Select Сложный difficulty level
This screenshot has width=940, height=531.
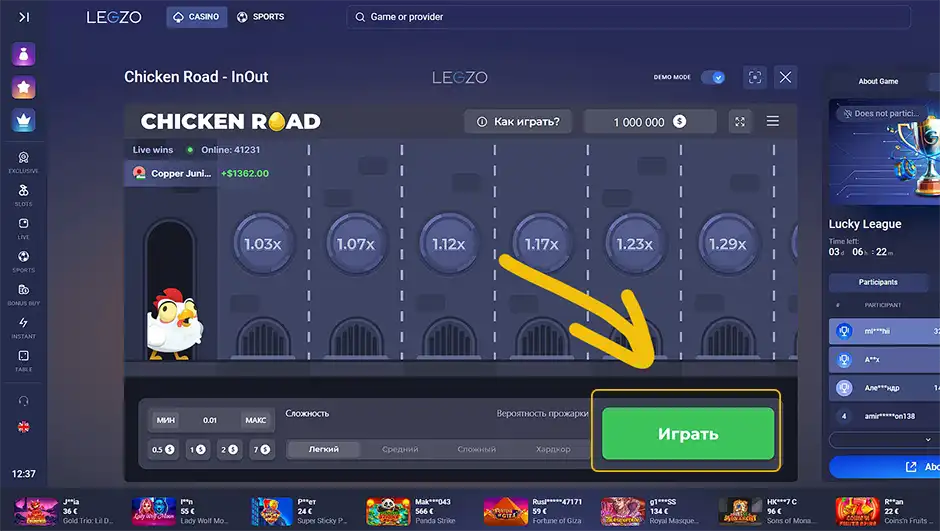click(477, 449)
